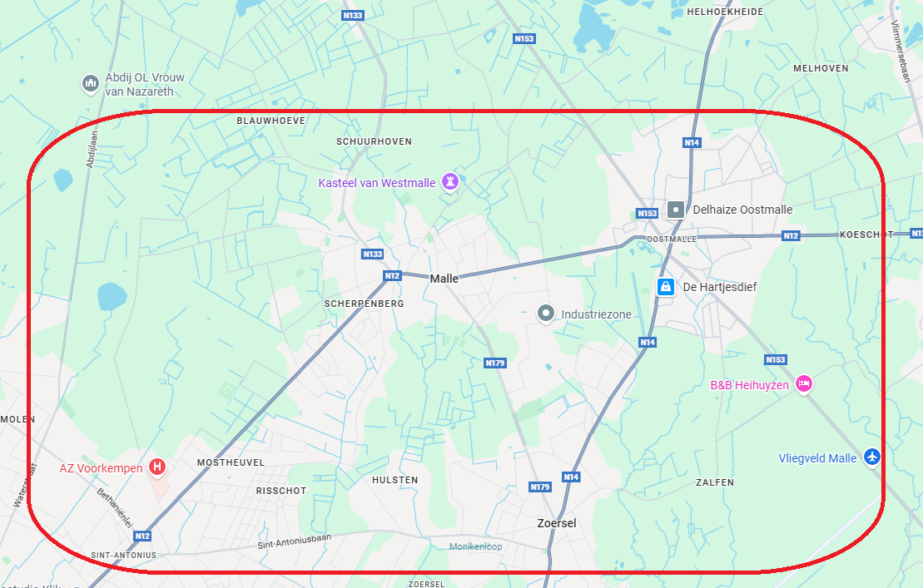Click De Hartjesdief shopping bag icon
The height and width of the screenshot is (588, 923).
click(x=665, y=287)
